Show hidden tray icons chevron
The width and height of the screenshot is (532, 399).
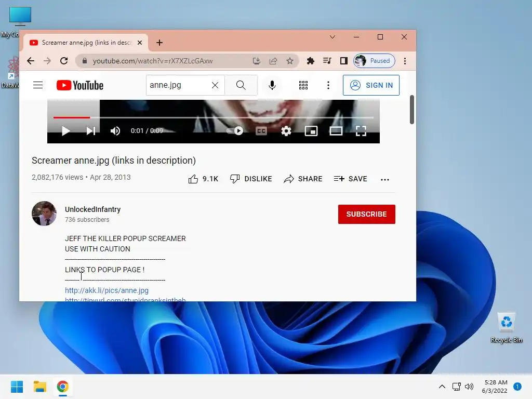(x=442, y=387)
